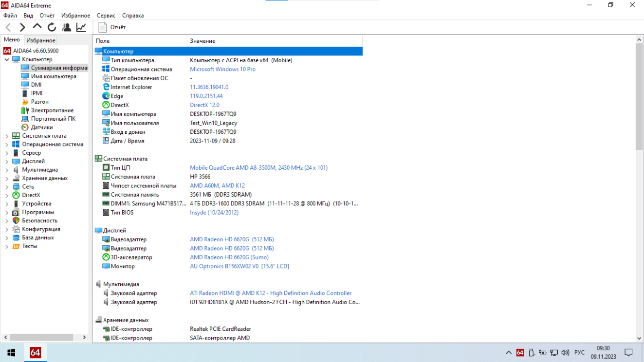The height and width of the screenshot is (362, 644).
Task: Open the Mobile QuadCore AMD A8-3500M link
Action: coord(258,168)
